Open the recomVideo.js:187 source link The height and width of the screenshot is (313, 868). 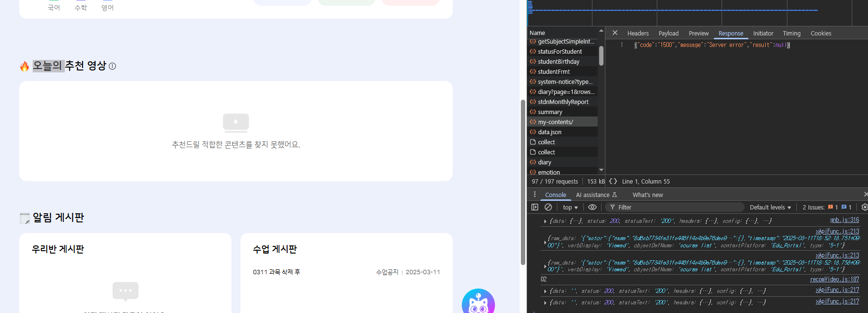click(x=834, y=279)
